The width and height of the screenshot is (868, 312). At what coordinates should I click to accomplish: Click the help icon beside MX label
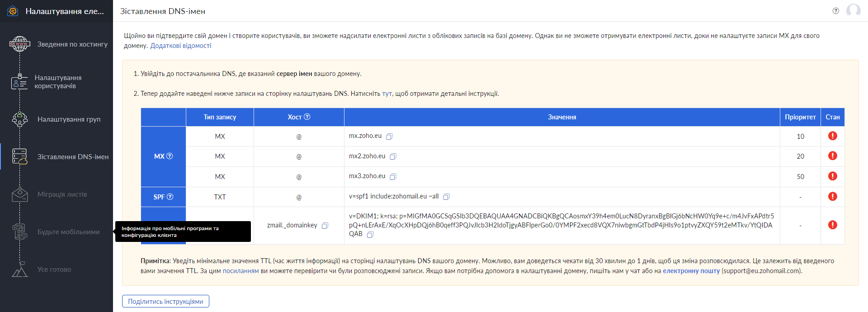pos(170,156)
